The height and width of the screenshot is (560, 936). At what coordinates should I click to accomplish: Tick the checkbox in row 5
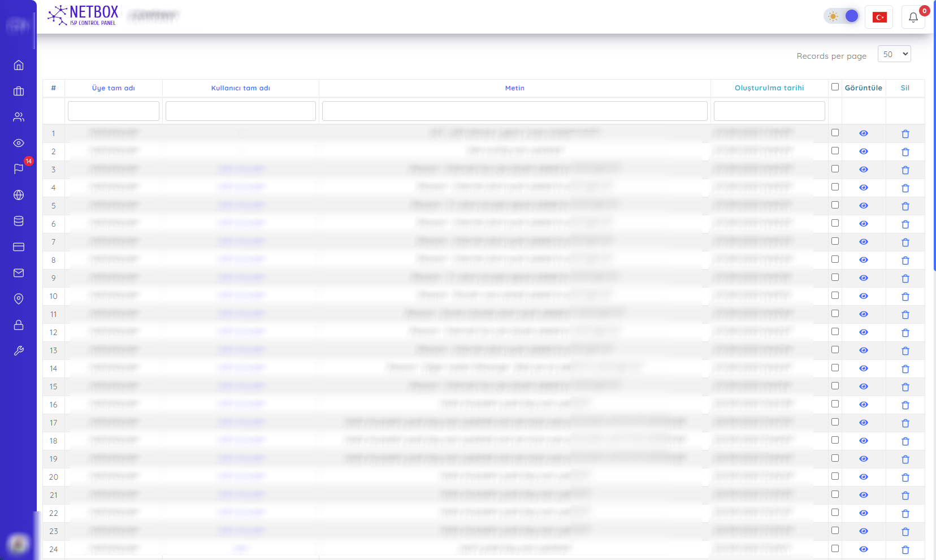coord(835,205)
